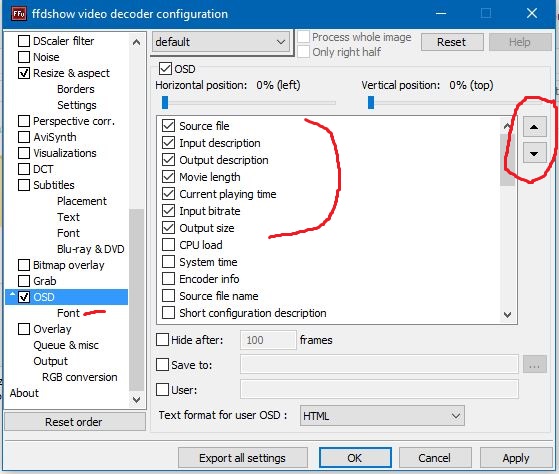
Task: Click the Apply button
Action: pyautogui.click(x=516, y=458)
